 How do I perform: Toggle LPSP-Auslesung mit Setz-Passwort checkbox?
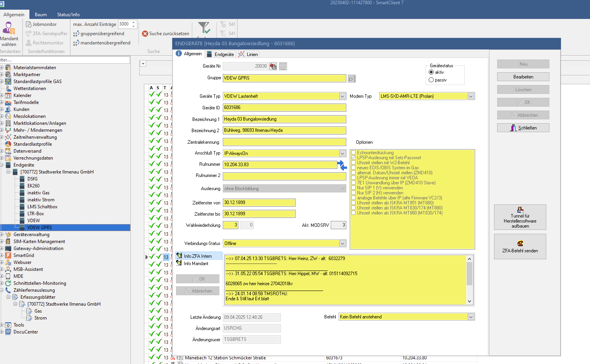coord(353,158)
